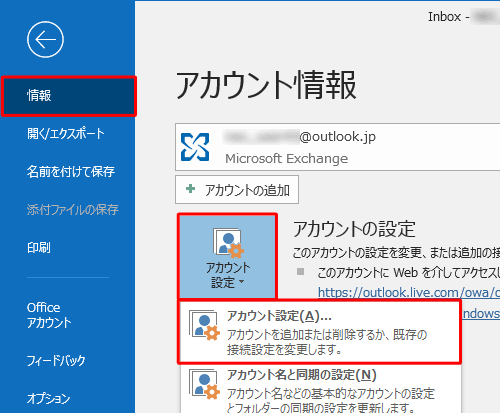Click the back arrow circle icon
This screenshot has width=500, height=413.
(45, 40)
